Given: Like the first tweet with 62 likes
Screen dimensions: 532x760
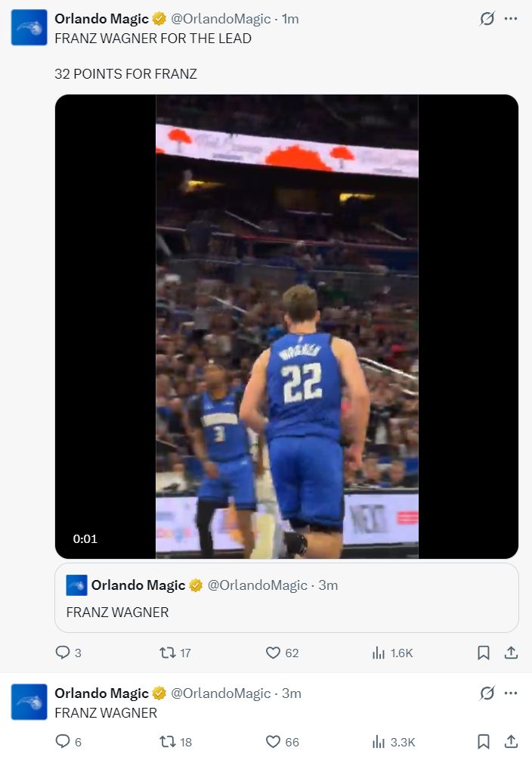Looking at the screenshot, I should pyautogui.click(x=273, y=653).
